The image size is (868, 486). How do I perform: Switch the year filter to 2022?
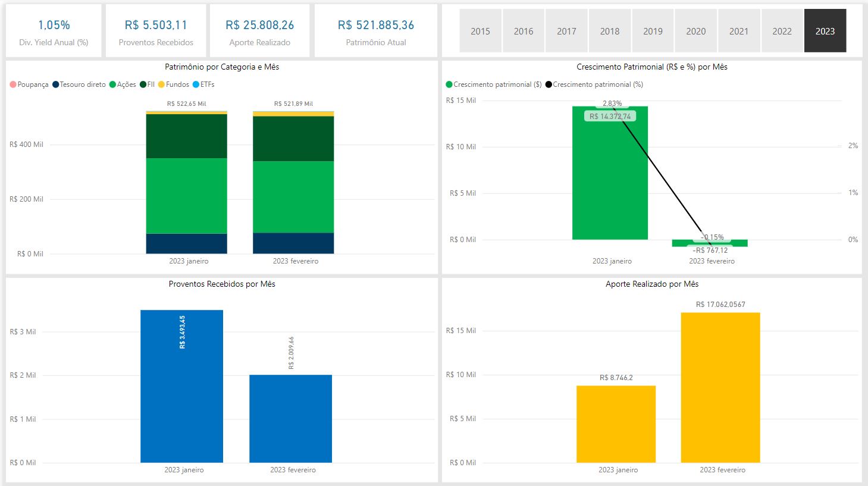(782, 31)
